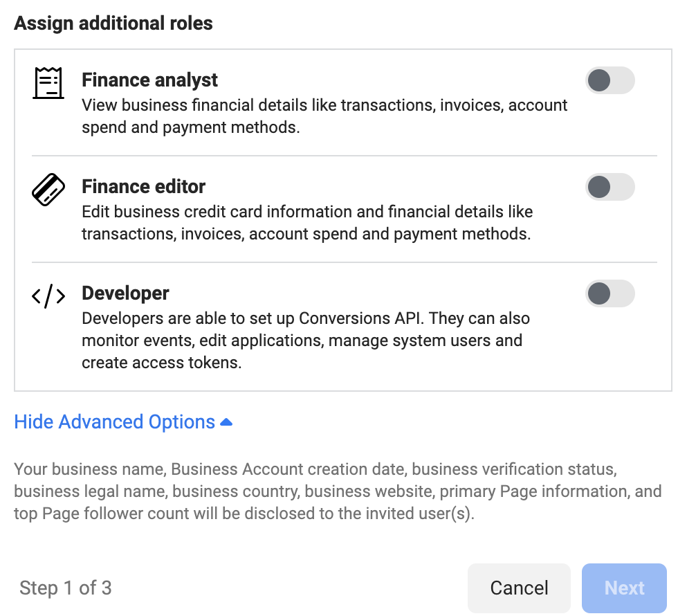Select the Finance editor role title

pos(143,187)
